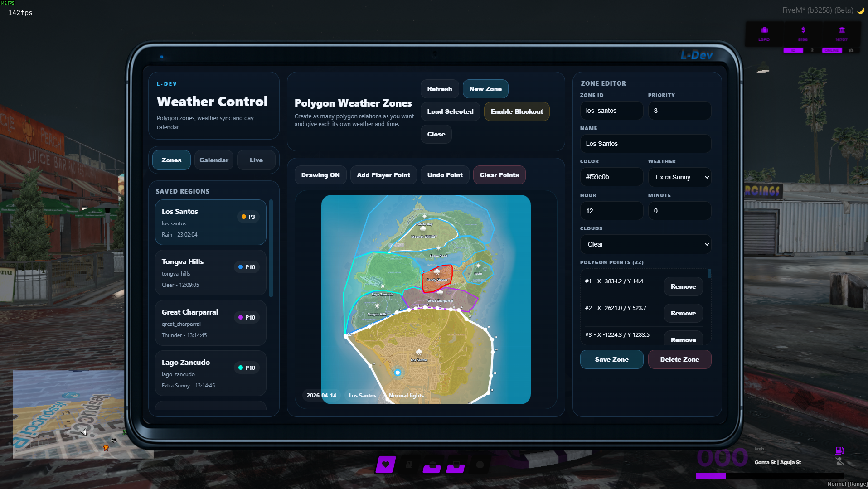Image resolution: width=868 pixels, height=489 pixels.
Task: Click the white player arrow on minimap
Action: pyautogui.click(x=84, y=432)
